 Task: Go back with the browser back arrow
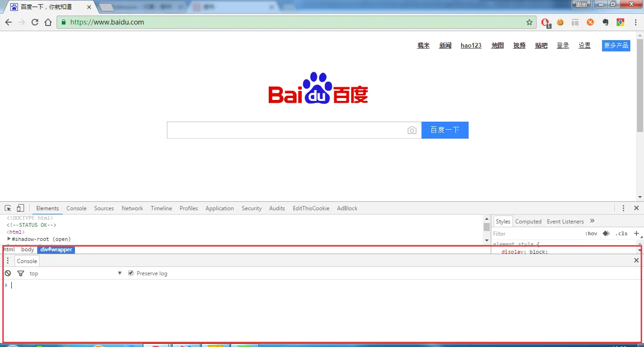[x=8, y=22]
